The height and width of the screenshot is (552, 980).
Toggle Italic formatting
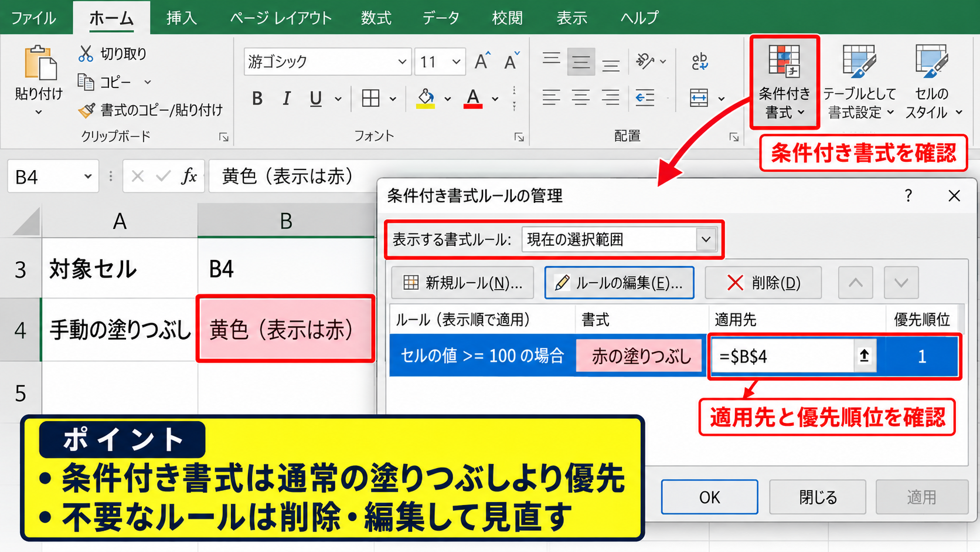click(x=286, y=99)
